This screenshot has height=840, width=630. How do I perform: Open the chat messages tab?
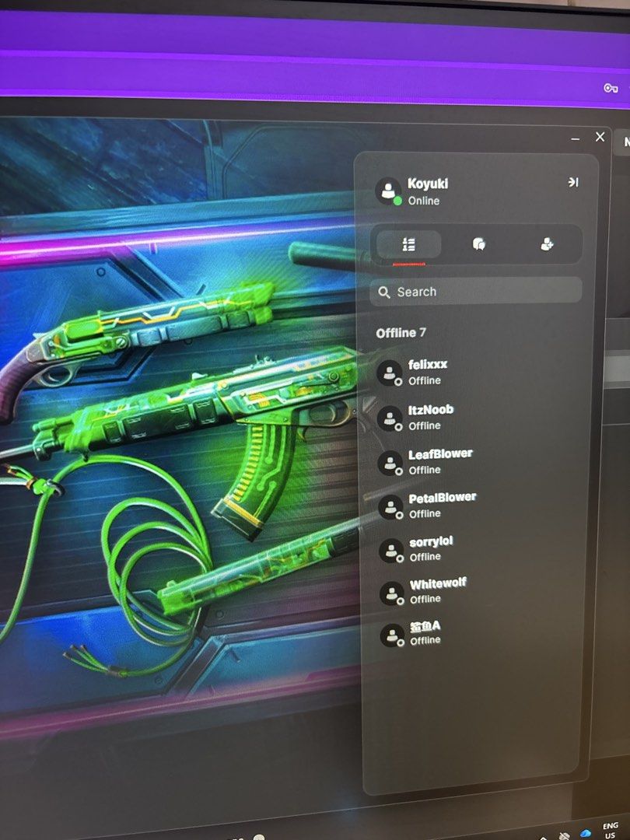click(478, 245)
